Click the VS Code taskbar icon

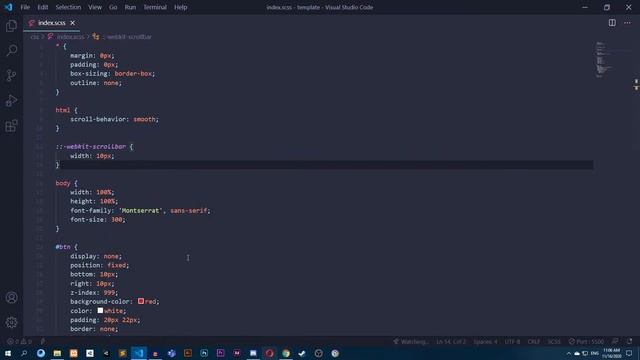(139, 353)
